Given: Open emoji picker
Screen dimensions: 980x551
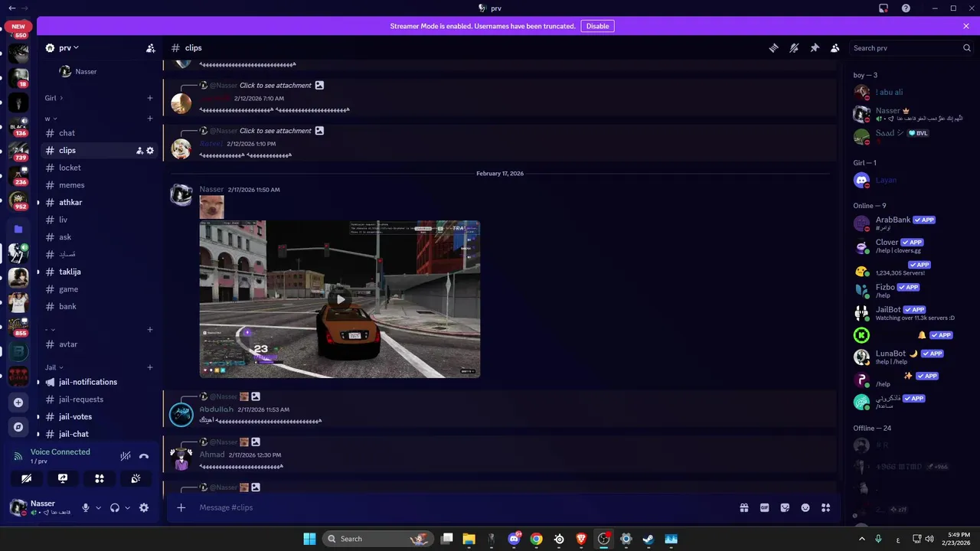Looking at the screenshot, I should click(805, 507).
